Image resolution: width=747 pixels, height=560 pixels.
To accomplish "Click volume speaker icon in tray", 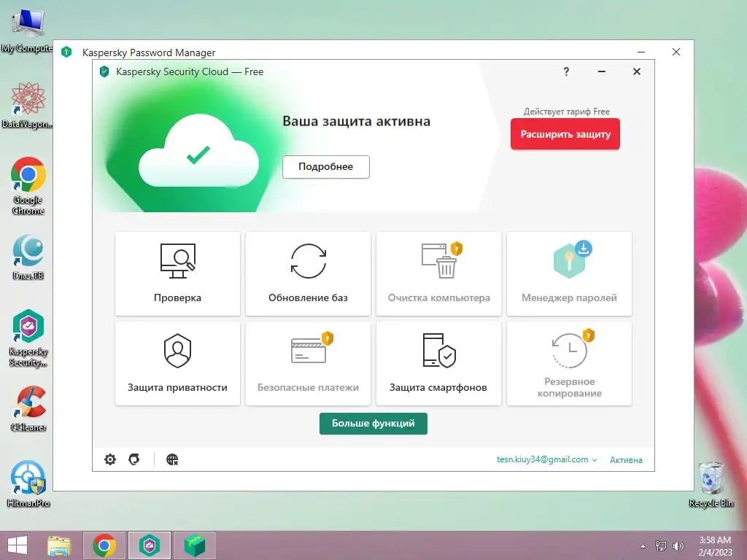I will tap(678, 546).
